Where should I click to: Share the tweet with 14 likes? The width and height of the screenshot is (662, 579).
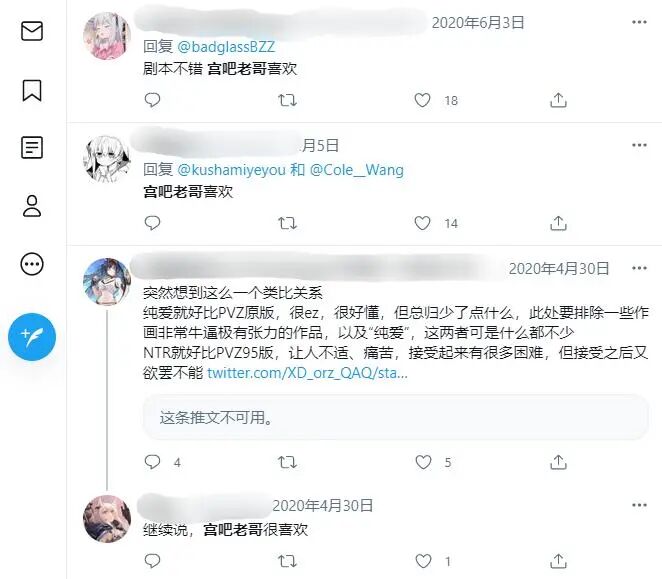click(558, 223)
